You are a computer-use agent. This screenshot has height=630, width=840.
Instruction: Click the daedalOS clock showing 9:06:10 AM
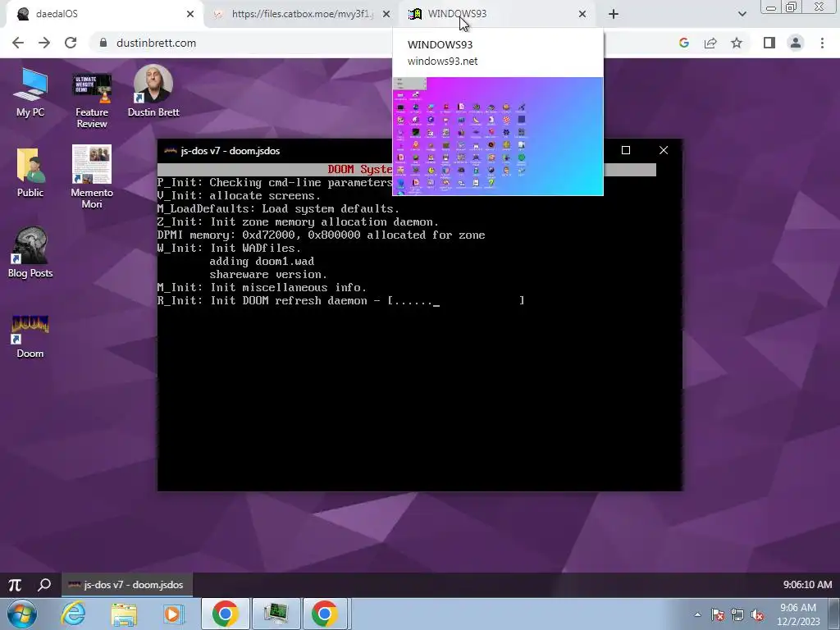tap(807, 584)
